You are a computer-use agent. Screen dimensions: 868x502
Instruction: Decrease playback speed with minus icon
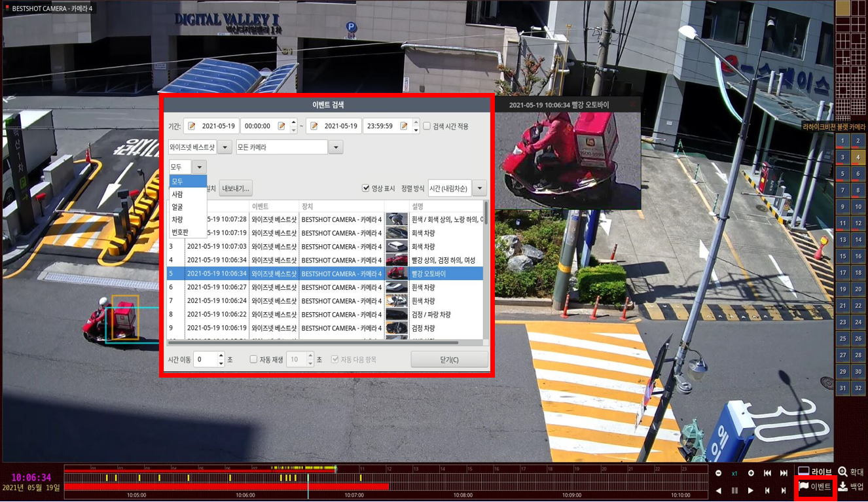coord(719,473)
